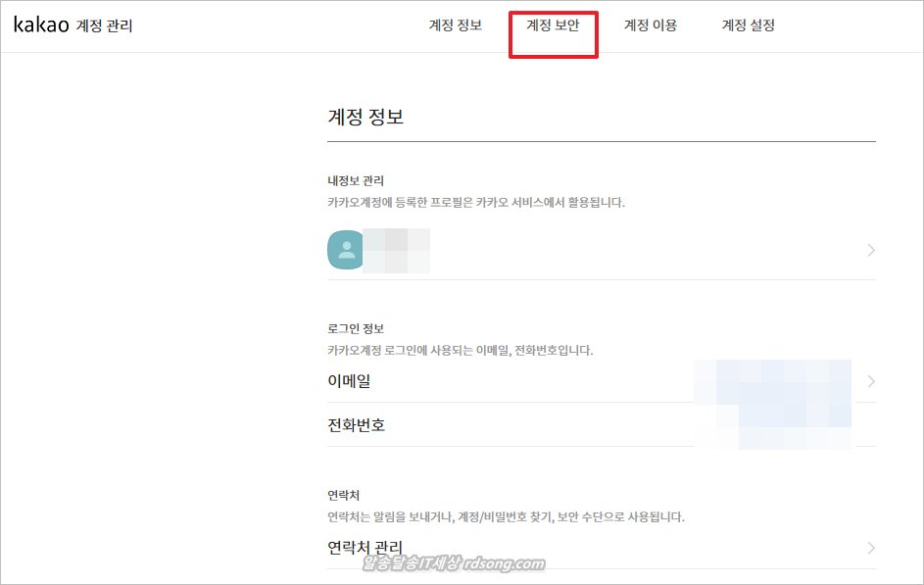Click the kakao logo to go home
Image resolution: width=924 pixels, height=585 pixels.
click(x=39, y=24)
